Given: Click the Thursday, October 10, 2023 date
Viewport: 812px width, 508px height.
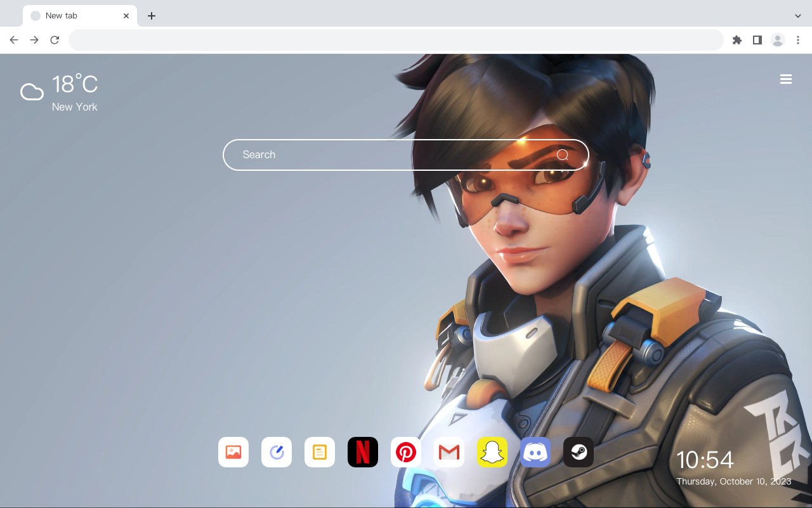Looking at the screenshot, I should point(734,481).
